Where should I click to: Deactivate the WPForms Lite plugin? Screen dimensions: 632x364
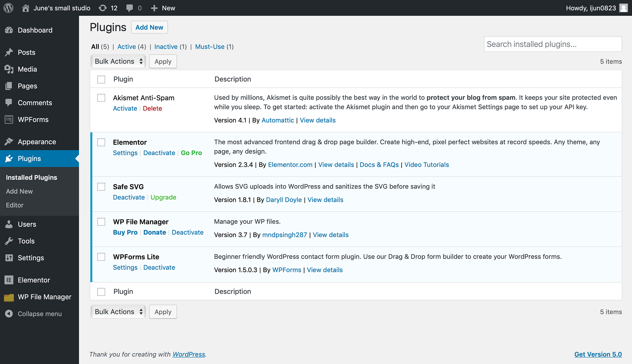(159, 268)
